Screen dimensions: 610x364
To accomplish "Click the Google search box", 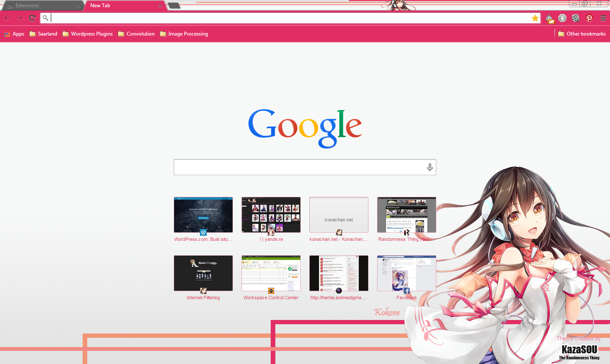I will 305,167.
